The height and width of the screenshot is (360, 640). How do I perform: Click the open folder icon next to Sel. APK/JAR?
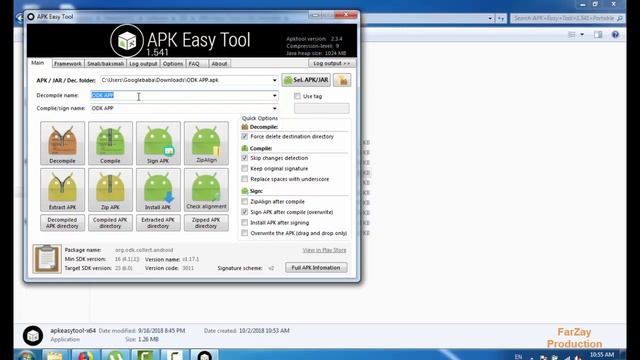click(342, 80)
